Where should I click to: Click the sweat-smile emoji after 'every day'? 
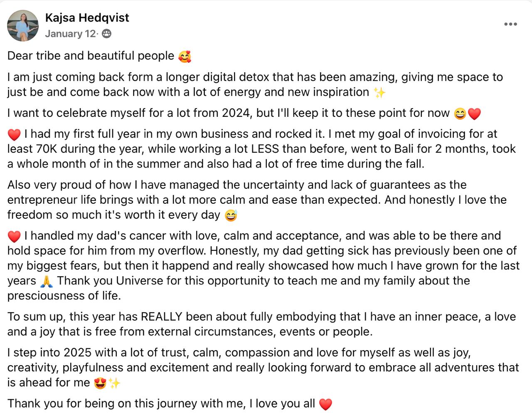[231, 215]
